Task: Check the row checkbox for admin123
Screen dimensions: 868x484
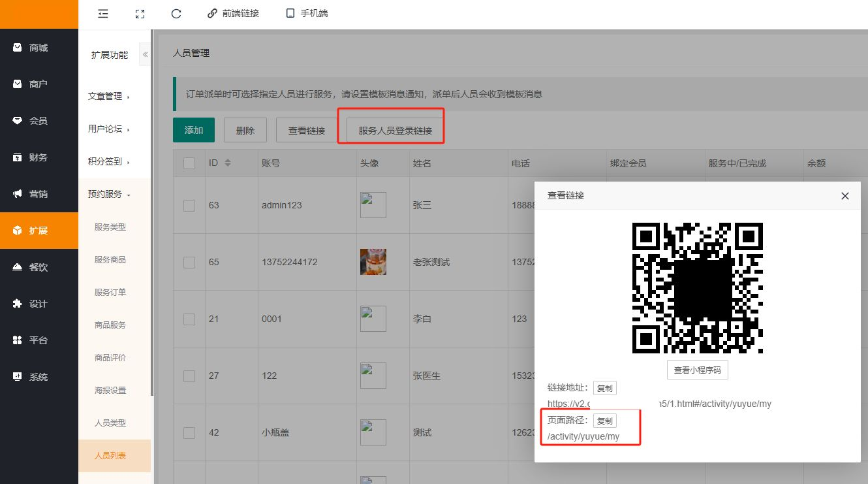Action: pyautogui.click(x=189, y=205)
